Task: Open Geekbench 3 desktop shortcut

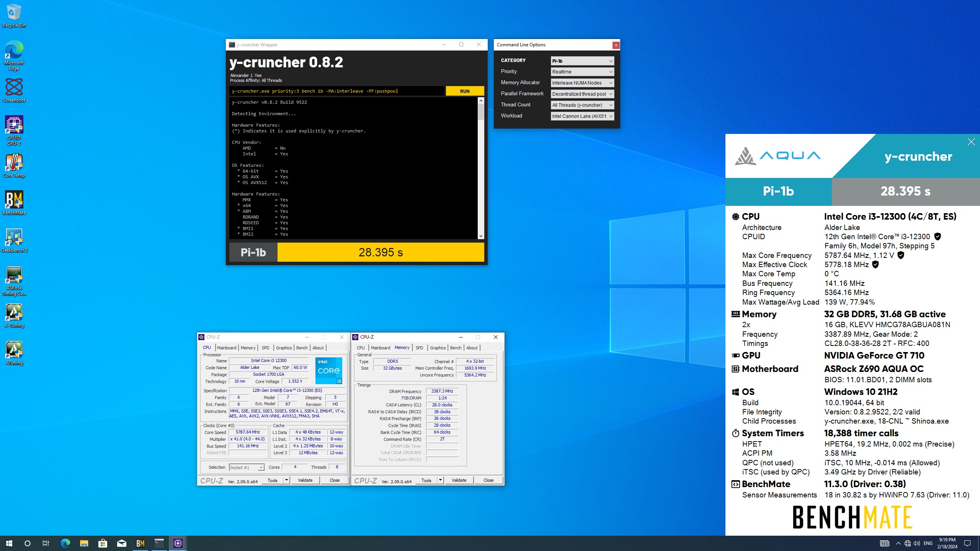Action: [14, 240]
